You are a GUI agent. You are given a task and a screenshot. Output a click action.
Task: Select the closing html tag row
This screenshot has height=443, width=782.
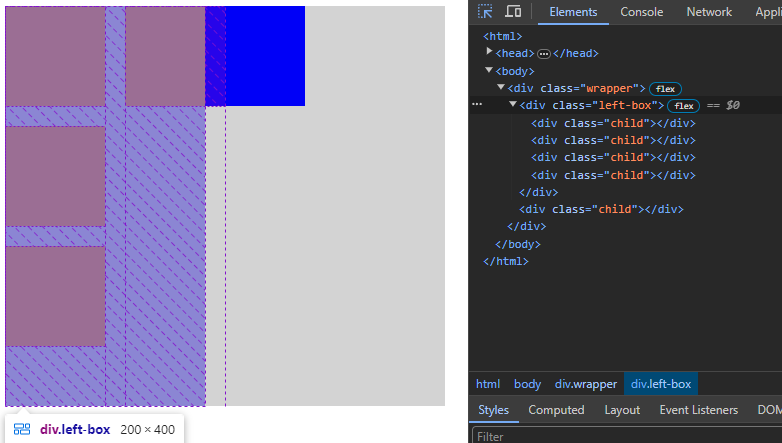[x=506, y=261]
